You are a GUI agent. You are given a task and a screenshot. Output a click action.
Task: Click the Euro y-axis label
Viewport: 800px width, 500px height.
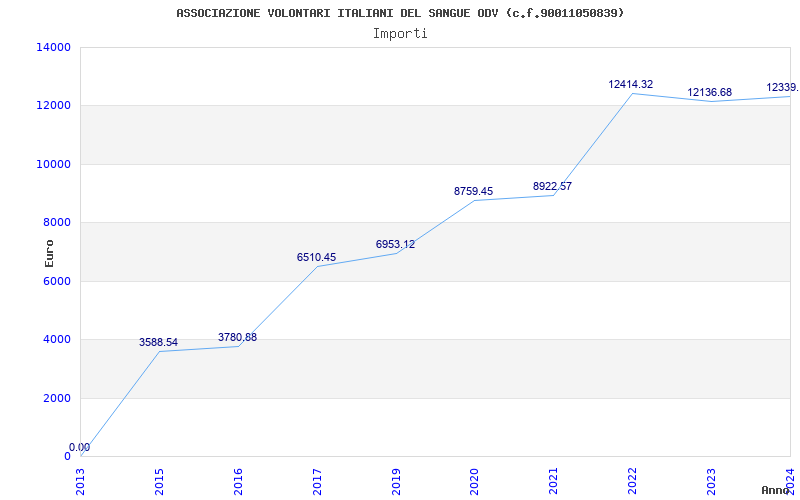[49, 254]
